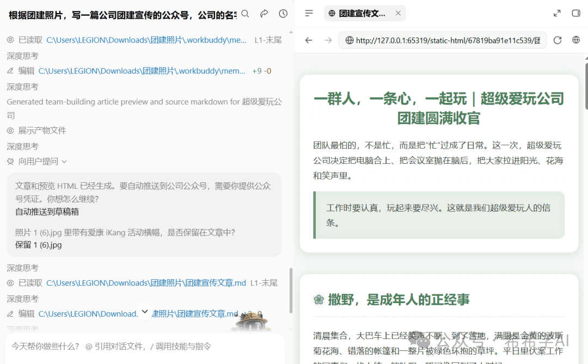The image size is (588, 364).
Task: Open the edited 团建宣传文章.md link at bottom
Action: [x=138, y=314]
